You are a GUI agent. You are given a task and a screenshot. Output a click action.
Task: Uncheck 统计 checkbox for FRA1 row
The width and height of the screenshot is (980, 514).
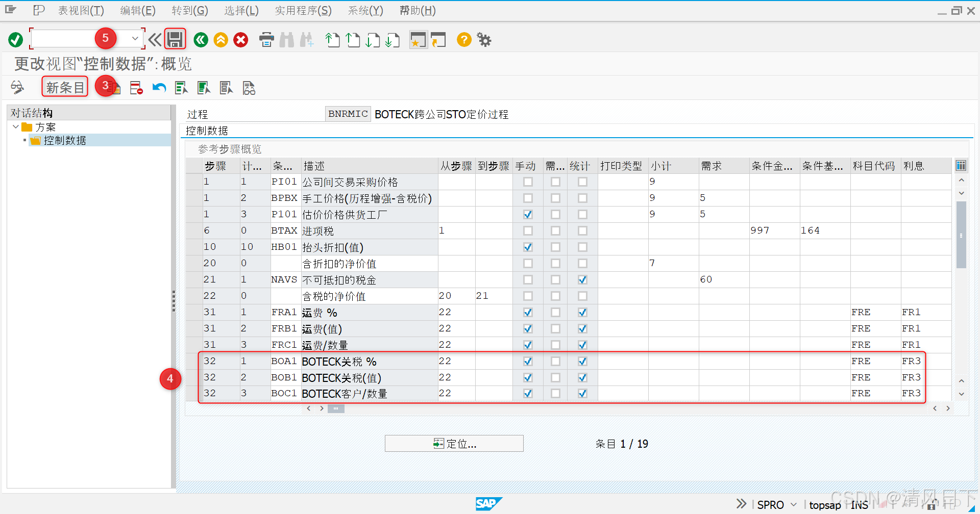582,313
